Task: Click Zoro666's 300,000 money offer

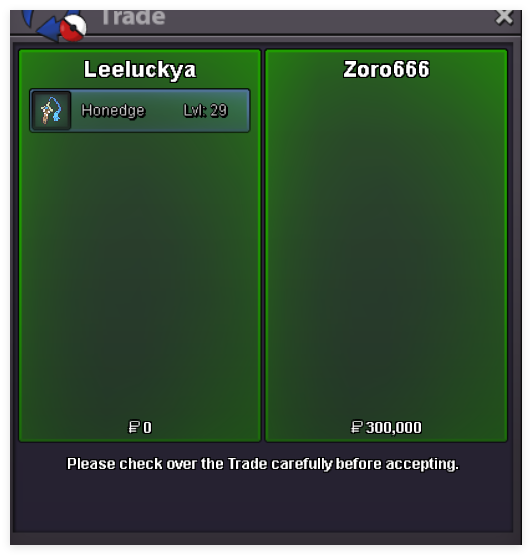Action: tap(393, 427)
